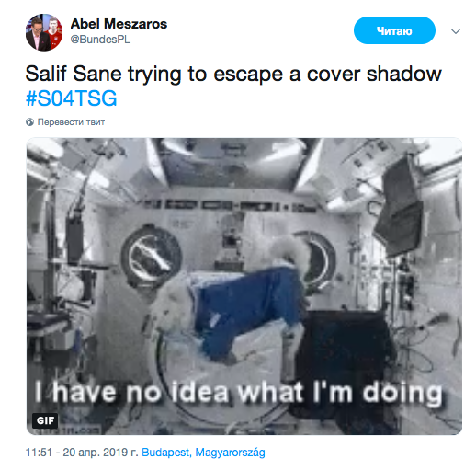Open the #S04TSG hashtag

[x=71, y=98]
